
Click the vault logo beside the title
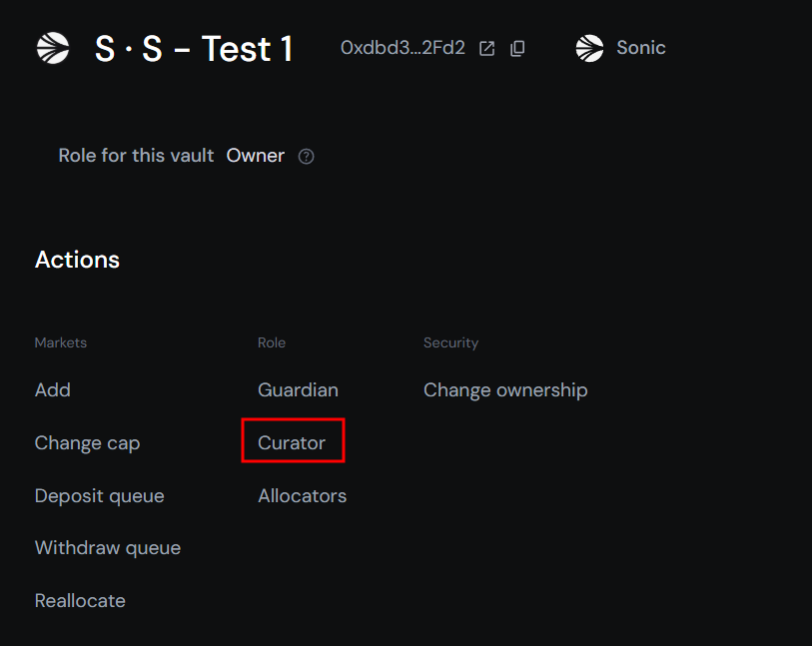click(x=53, y=48)
